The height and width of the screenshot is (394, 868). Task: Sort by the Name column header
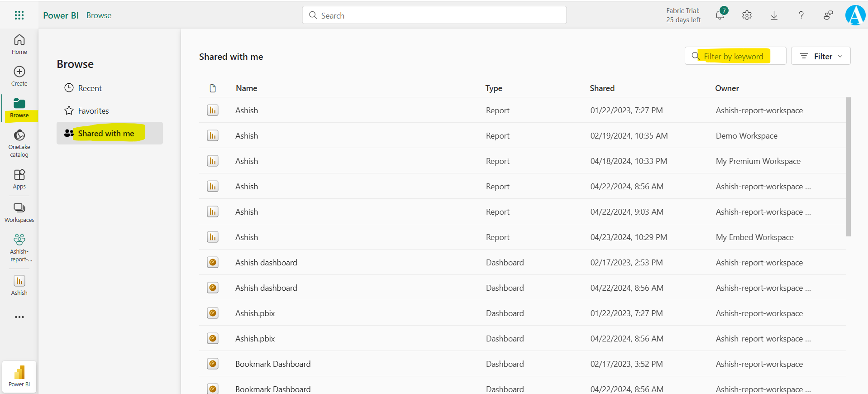tap(246, 88)
